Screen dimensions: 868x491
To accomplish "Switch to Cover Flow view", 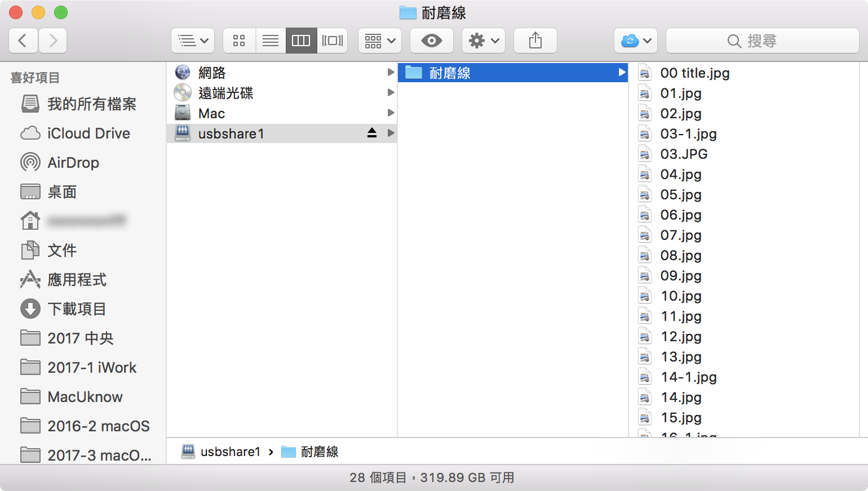I will pyautogui.click(x=332, y=41).
